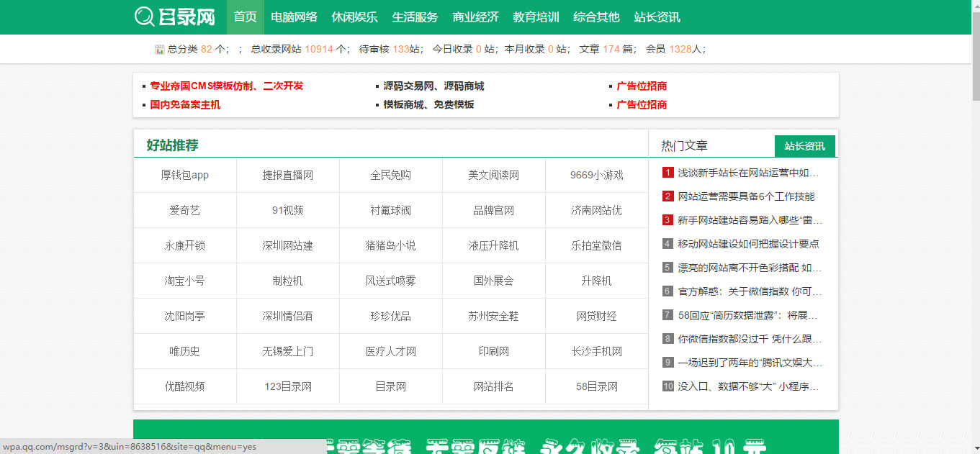
Task: Select the 首页 navigation tab
Action: click(x=245, y=17)
